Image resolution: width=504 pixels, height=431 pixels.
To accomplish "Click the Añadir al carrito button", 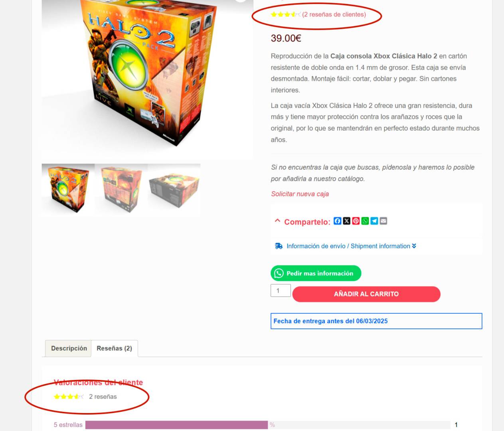I will pyautogui.click(x=366, y=294).
